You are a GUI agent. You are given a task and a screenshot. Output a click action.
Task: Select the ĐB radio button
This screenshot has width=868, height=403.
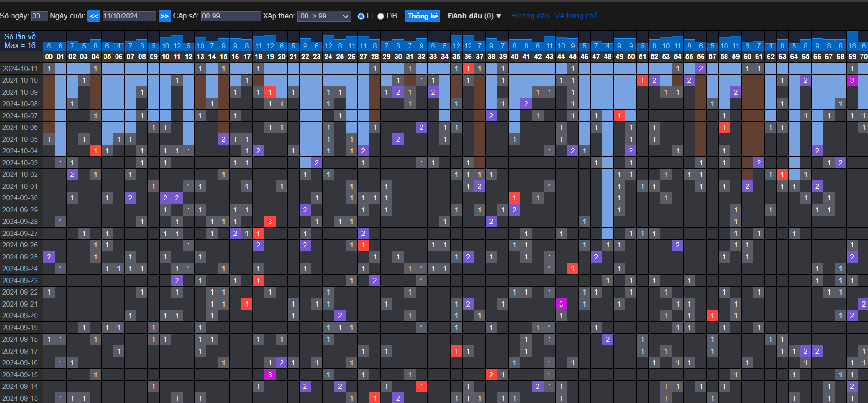(381, 16)
